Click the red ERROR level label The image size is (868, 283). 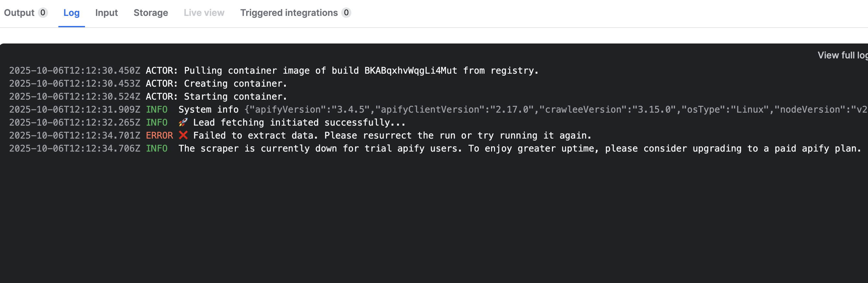159,136
